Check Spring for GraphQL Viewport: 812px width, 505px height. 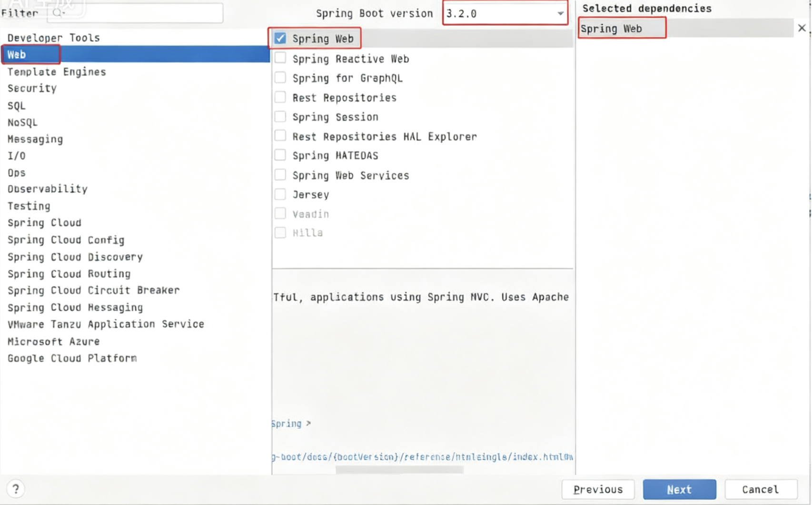[280, 78]
